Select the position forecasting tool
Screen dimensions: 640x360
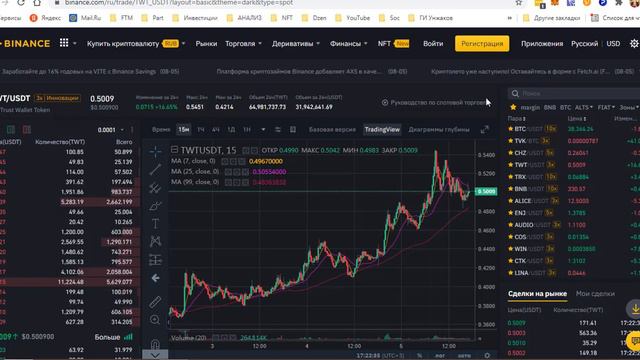155,260
